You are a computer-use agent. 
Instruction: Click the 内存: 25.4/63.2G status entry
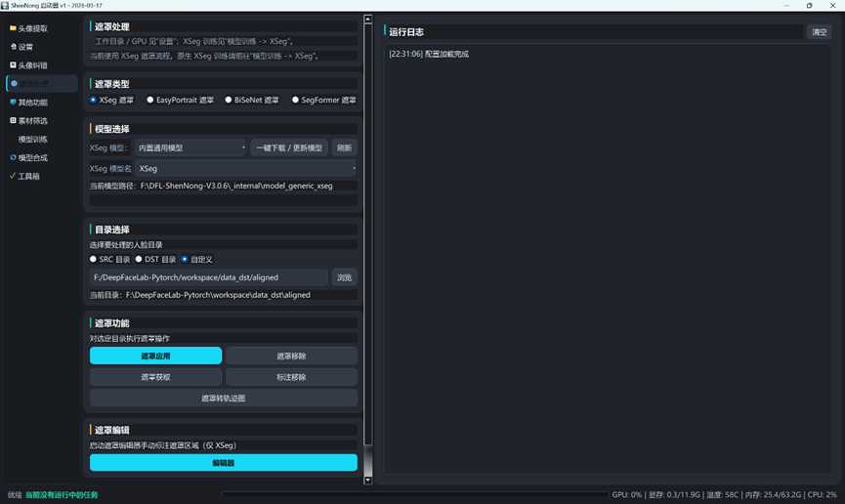point(773,495)
